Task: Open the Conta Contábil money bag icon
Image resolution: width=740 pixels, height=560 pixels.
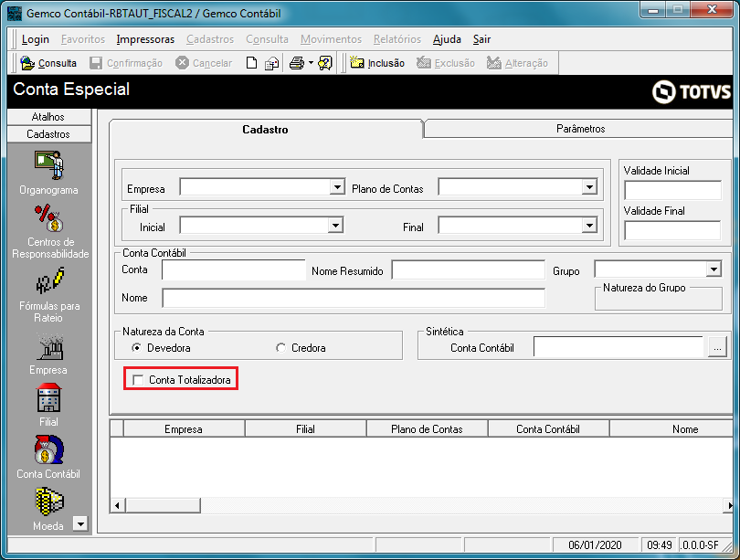Action: tap(48, 449)
